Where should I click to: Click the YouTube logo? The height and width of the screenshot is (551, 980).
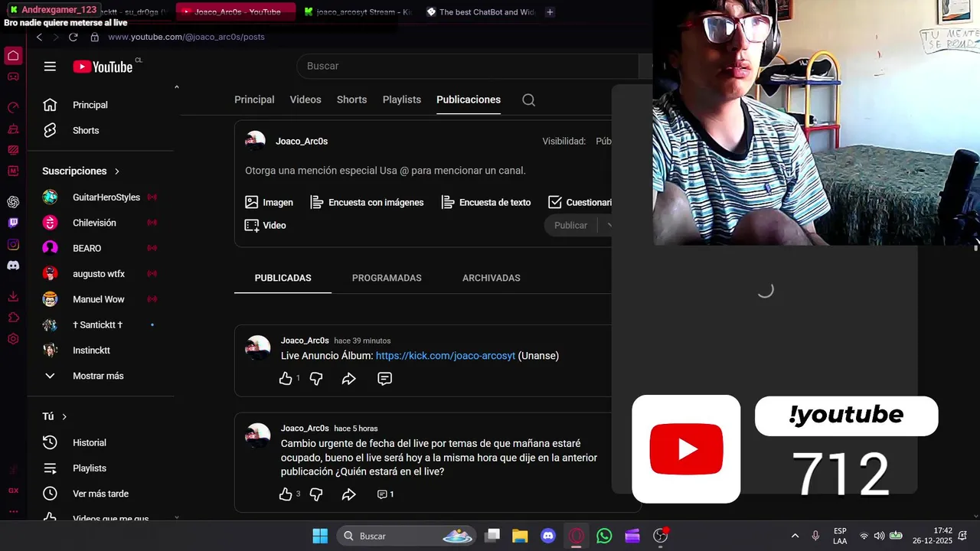point(103,67)
